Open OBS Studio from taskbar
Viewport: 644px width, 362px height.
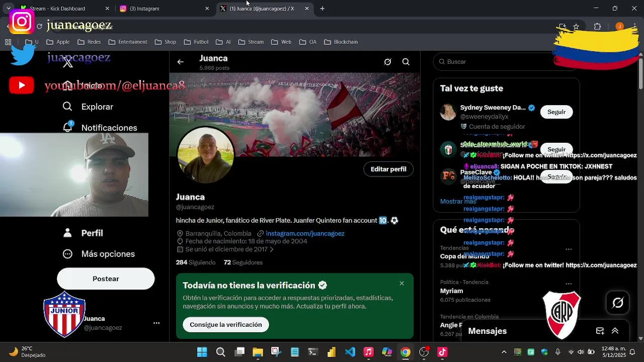(424, 352)
